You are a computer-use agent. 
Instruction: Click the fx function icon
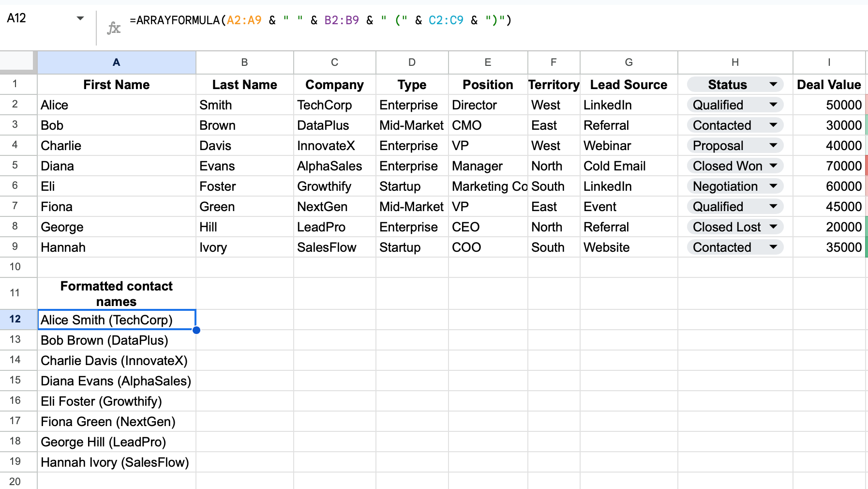[114, 28]
